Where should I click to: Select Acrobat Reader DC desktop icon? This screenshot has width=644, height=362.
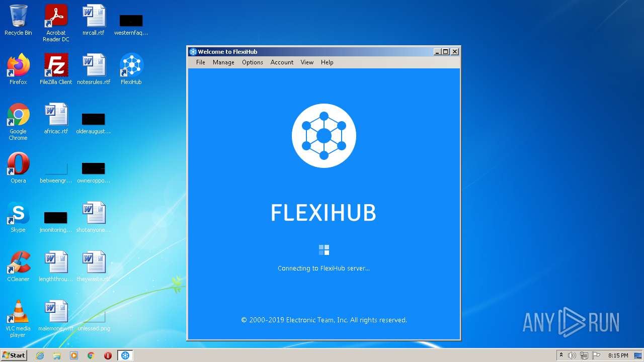click(x=56, y=23)
